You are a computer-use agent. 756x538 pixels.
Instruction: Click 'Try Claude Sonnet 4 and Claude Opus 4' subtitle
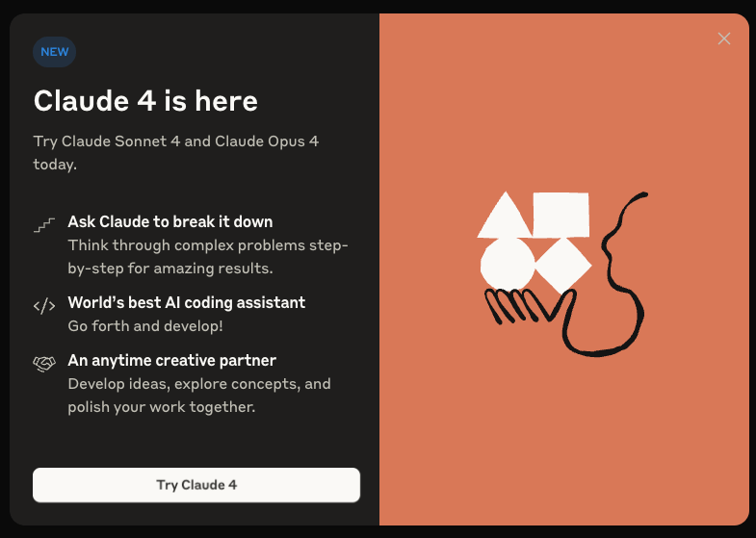point(176,153)
